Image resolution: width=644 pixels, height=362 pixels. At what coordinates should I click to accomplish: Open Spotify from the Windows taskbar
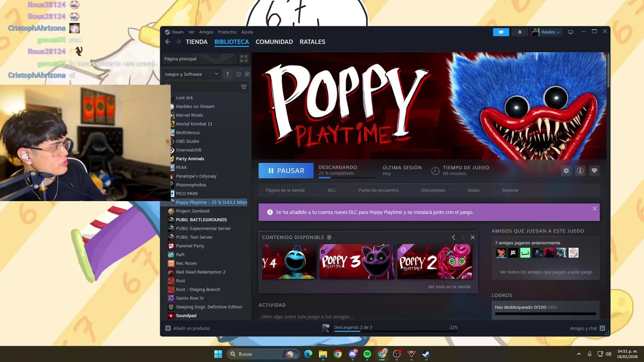coord(367,354)
